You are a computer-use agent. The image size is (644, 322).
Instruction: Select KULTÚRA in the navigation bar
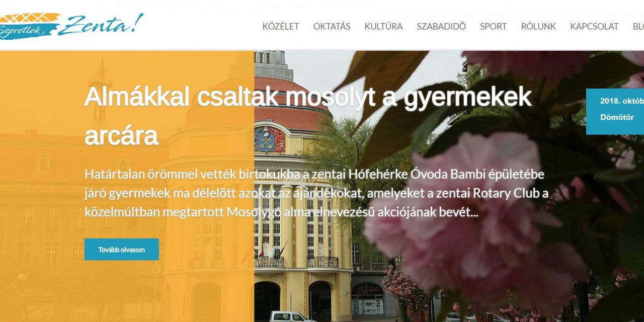point(384,26)
